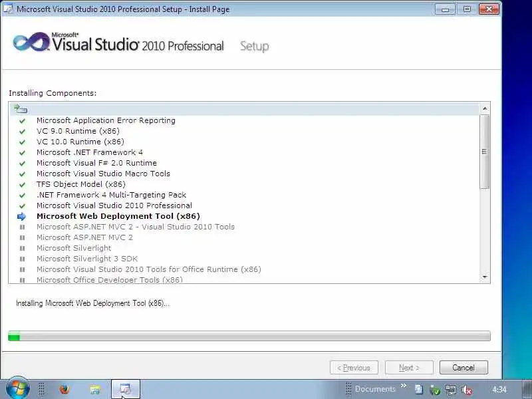Click checkmark next to Microsoft Application Error Reporting
Image resolution: width=532 pixels, height=399 pixels.
[x=22, y=121]
